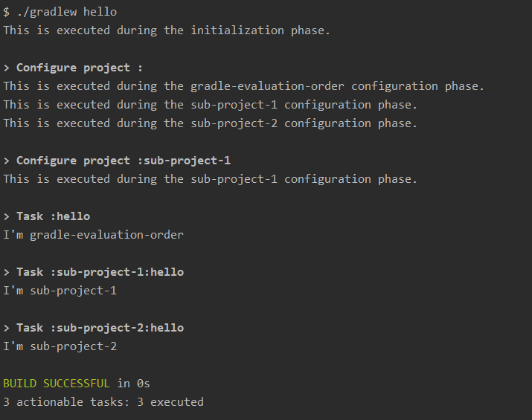Click the word "hello" in the gradlew command
Viewport: 532px width, 420px height.
tap(100, 12)
